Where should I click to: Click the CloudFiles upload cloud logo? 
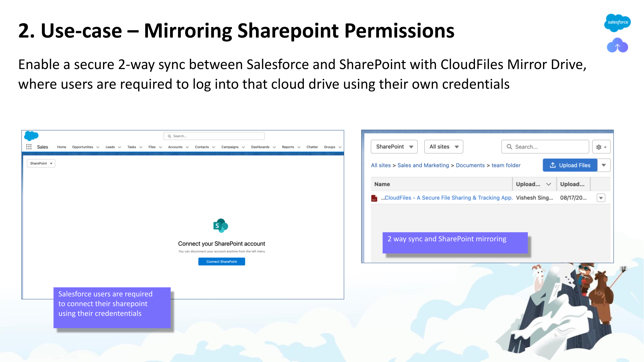coord(617,46)
